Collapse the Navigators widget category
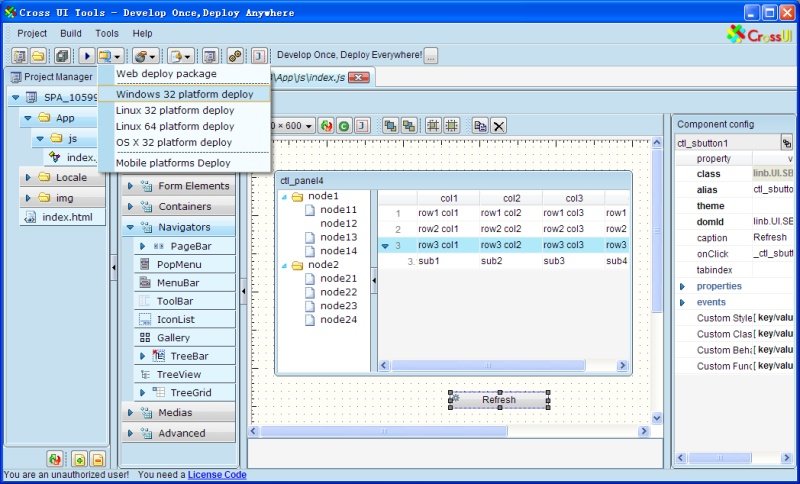Screen dimensions: 800x484 (x=129, y=227)
